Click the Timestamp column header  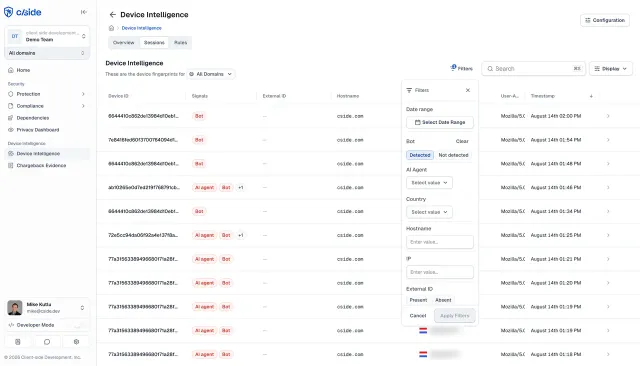pyautogui.click(x=542, y=96)
